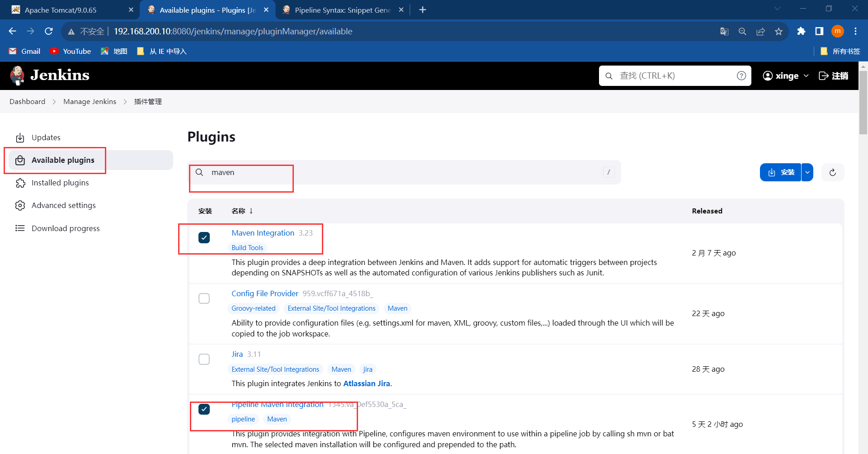Click the Advanced settings gear icon

(x=20, y=205)
